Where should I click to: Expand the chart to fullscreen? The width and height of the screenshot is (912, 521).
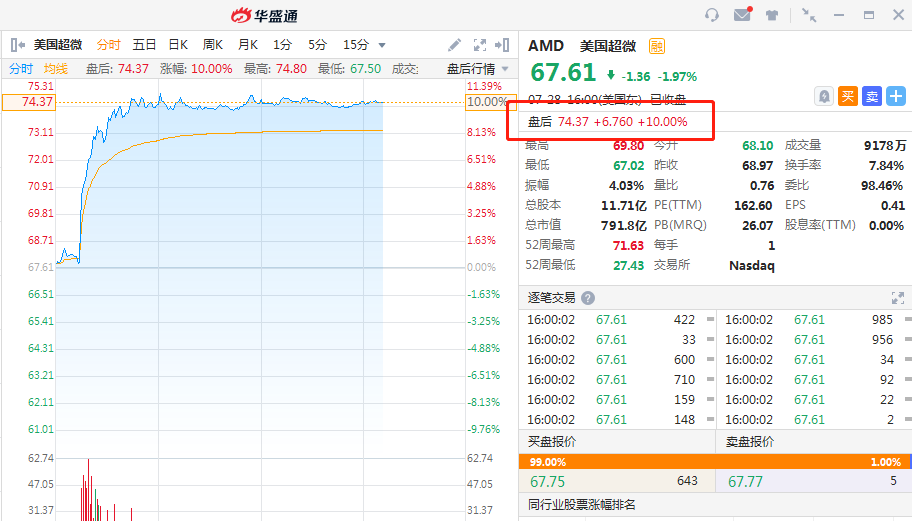click(x=478, y=45)
